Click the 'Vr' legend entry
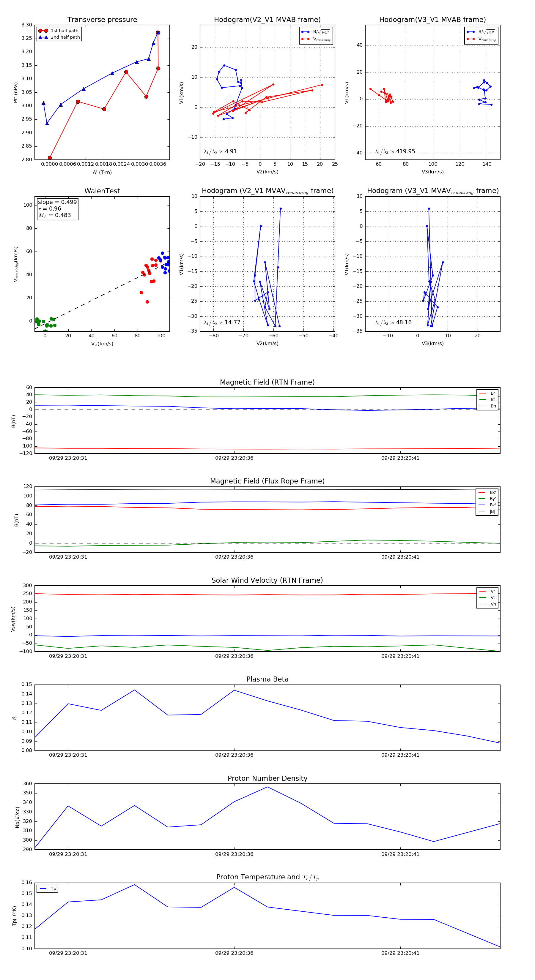Image resolution: width=535 pixels, height=980 pixels. click(x=487, y=591)
